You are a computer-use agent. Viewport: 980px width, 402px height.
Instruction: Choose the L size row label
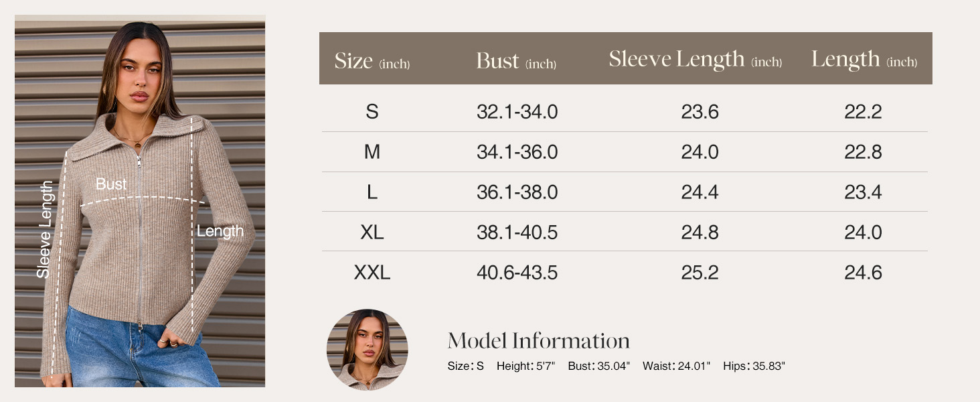click(372, 192)
